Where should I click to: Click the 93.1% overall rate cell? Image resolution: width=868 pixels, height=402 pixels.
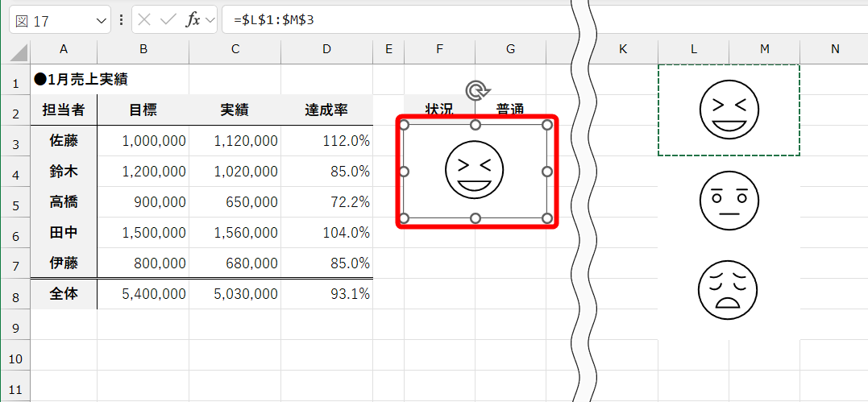pos(326,294)
